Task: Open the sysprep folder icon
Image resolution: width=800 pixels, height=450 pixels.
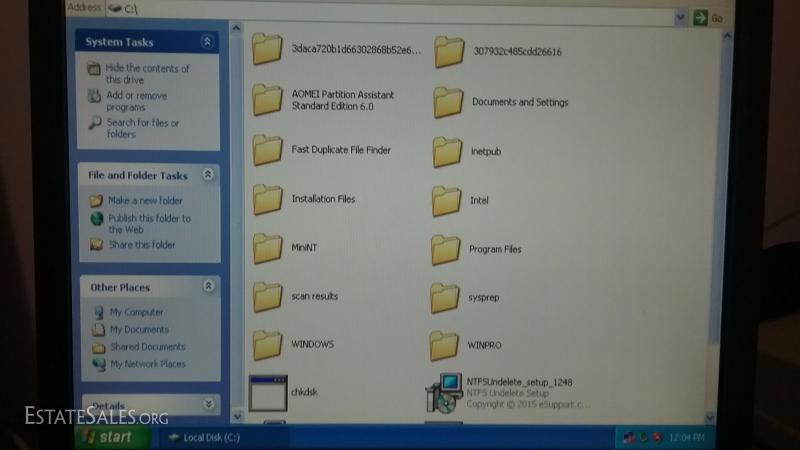Action: (446, 297)
